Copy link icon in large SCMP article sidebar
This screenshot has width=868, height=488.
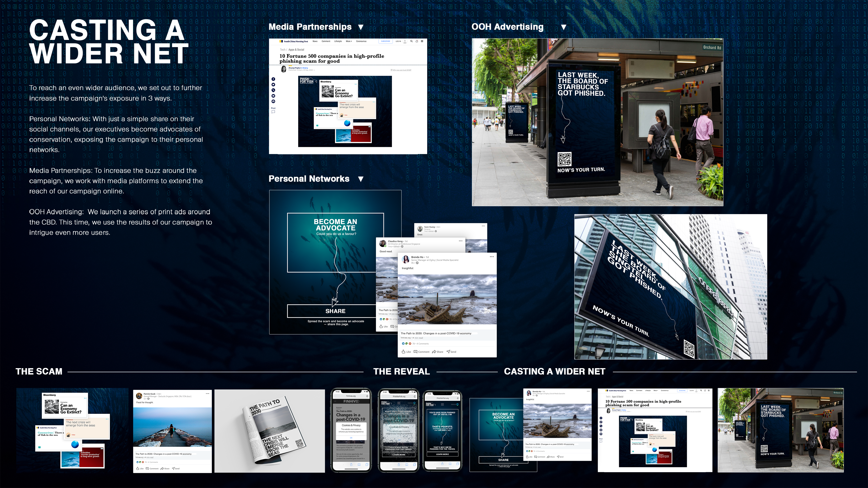click(273, 90)
